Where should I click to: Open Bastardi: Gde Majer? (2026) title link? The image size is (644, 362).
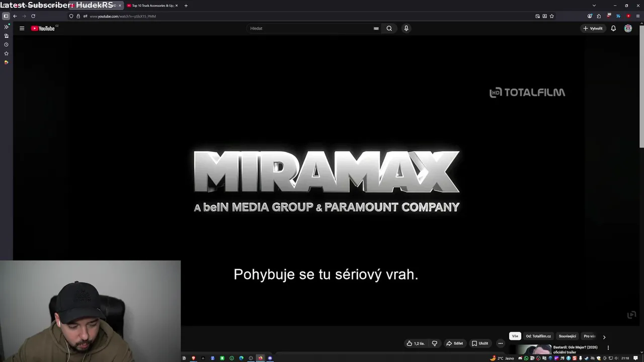point(575,349)
